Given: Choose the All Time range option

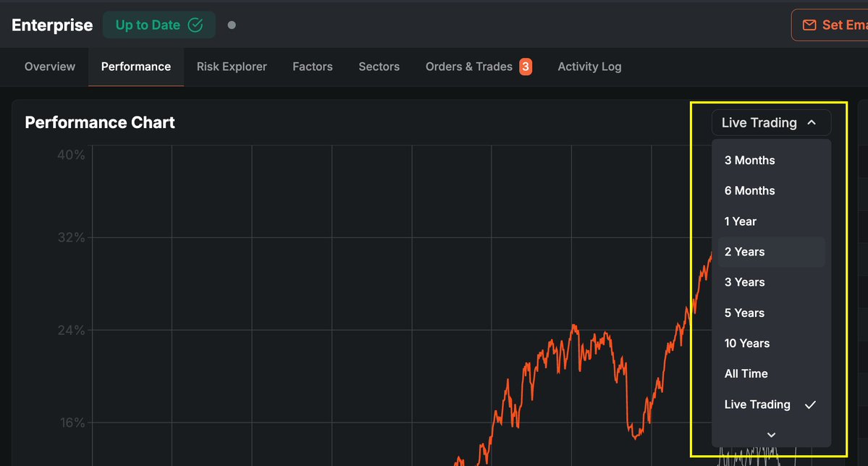Looking at the screenshot, I should [771, 373].
